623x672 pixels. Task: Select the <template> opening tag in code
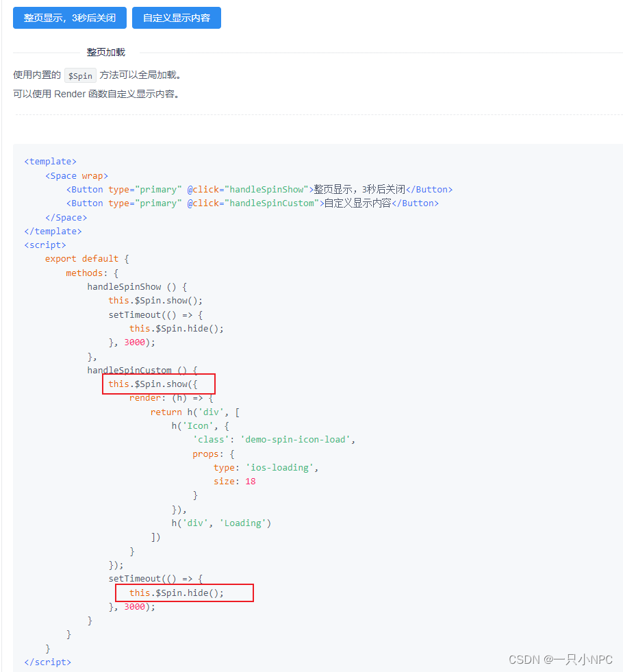pos(49,161)
